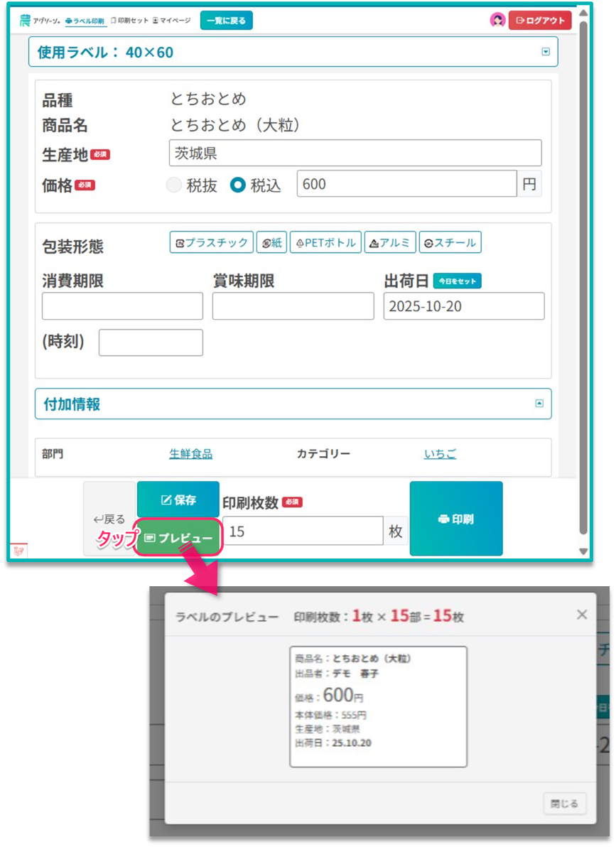Select the スチール packaging type

point(450,243)
